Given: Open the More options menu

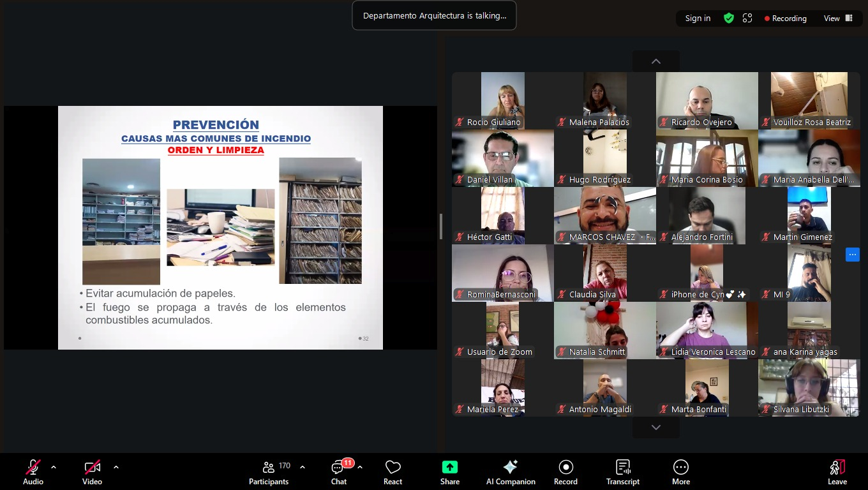Looking at the screenshot, I should pos(680,472).
